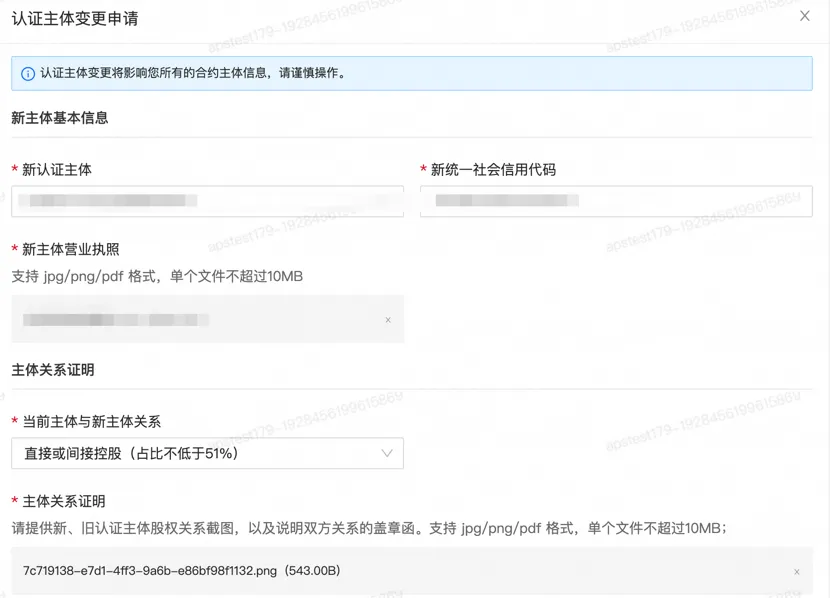The height and width of the screenshot is (598, 830).
Task: Click the 认证主体变更申请 dialog title
Action: point(75,19)
